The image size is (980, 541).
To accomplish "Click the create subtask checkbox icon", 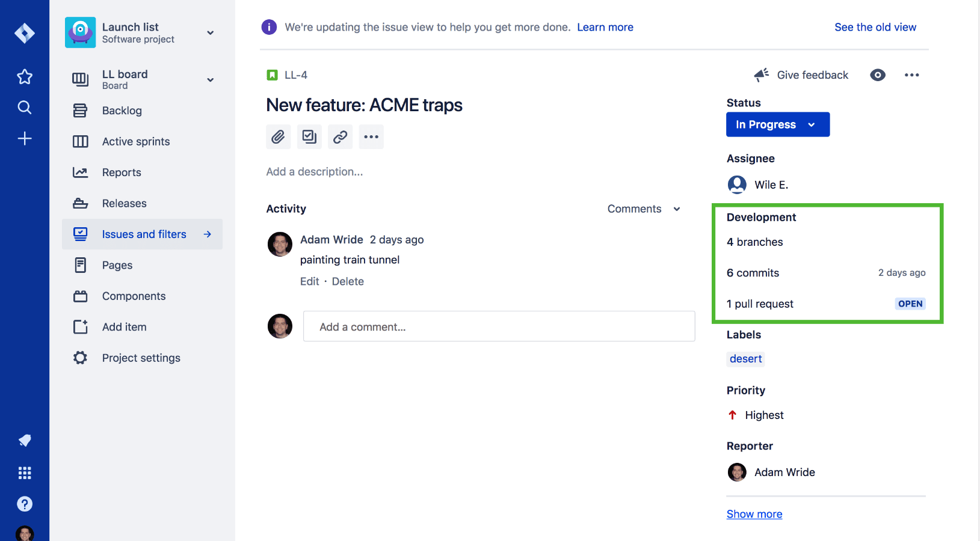I will coord(309,137).
